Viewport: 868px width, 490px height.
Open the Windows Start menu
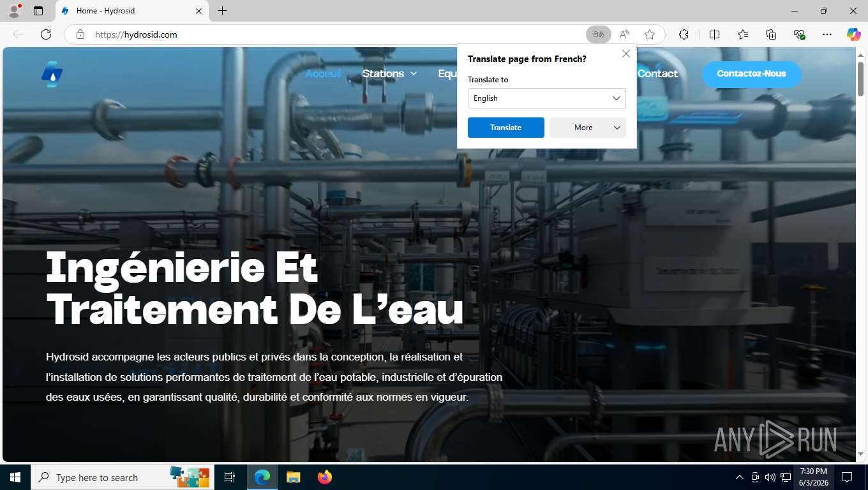pos(15,477)
